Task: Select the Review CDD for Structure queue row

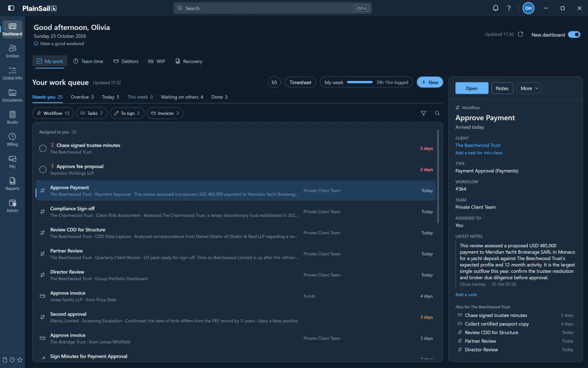Action: click(236, 233)
